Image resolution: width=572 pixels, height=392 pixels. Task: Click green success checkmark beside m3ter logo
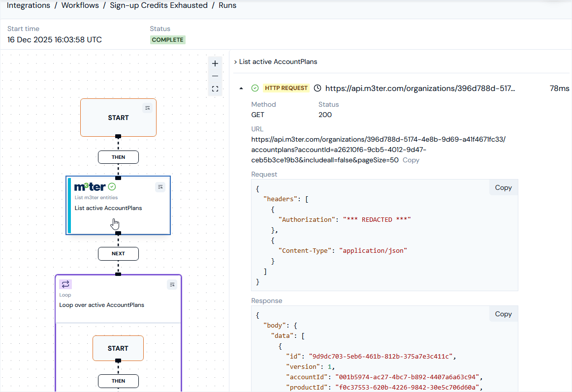112,187
